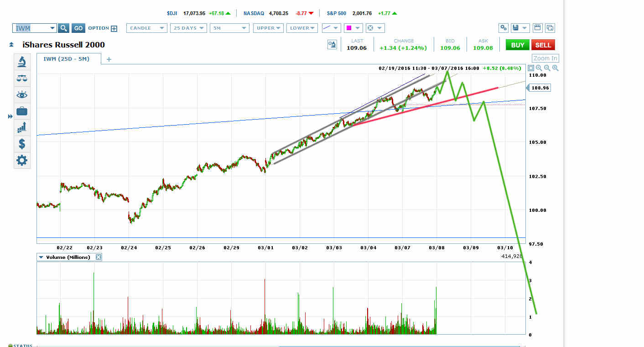Open the IWM symbol dropdown arrow

tap(52, 28)
